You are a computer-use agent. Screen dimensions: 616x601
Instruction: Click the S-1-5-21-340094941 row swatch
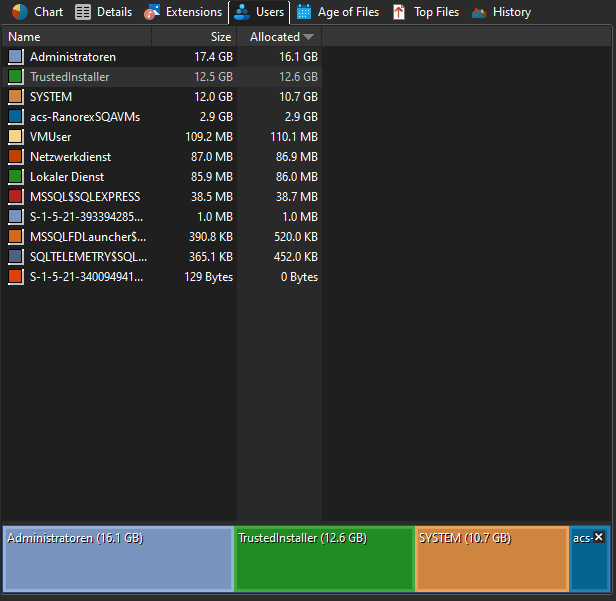click(16, 277)
